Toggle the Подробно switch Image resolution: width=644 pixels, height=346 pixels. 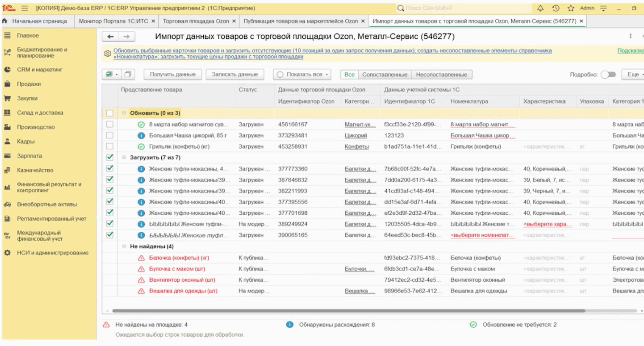coord(609,75)
